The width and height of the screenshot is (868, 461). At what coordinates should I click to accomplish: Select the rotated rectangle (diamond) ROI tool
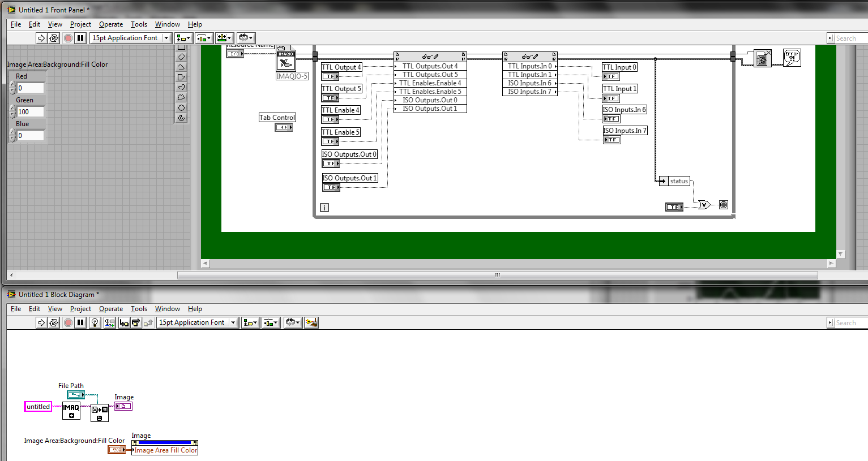181,57
